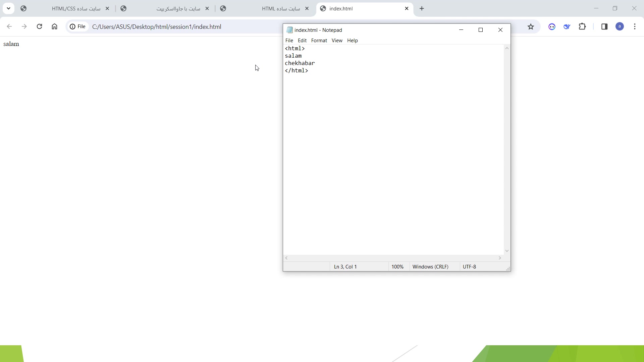
Task: Click the File site info chip
Action: coord(78,26)
